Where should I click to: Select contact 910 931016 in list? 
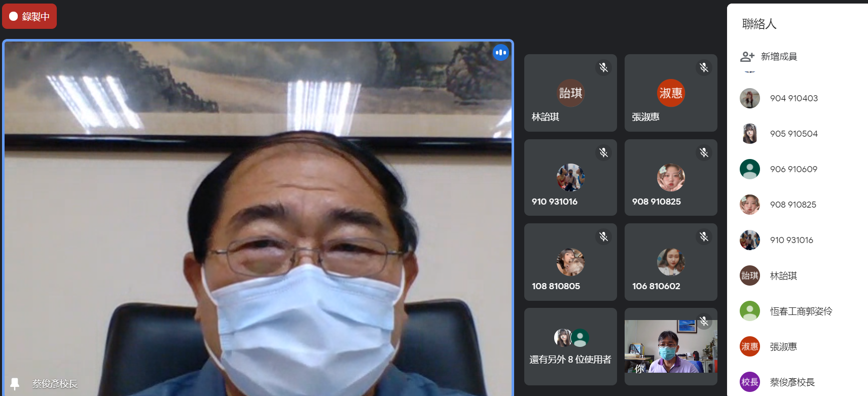[x=798, y=240]
